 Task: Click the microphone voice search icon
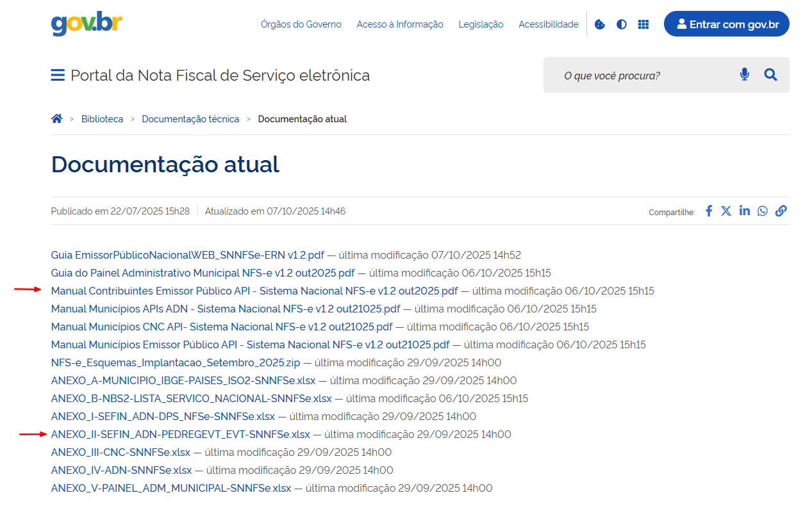click(744, 75)
